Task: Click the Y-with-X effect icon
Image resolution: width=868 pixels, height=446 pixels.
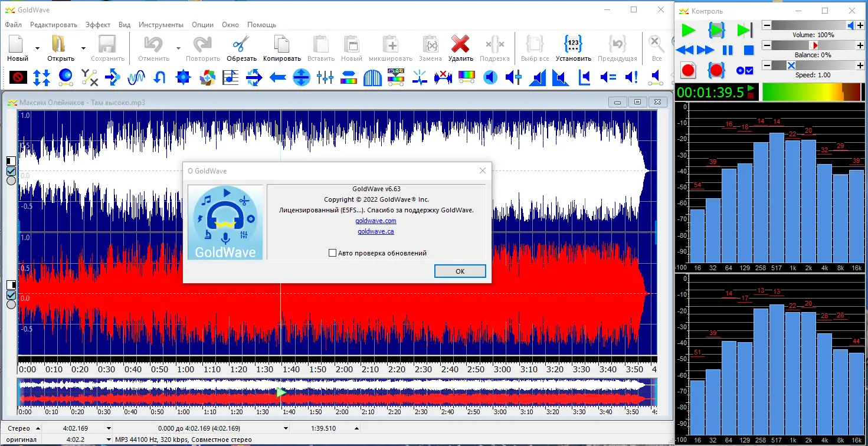Action: tap(89, 77)
